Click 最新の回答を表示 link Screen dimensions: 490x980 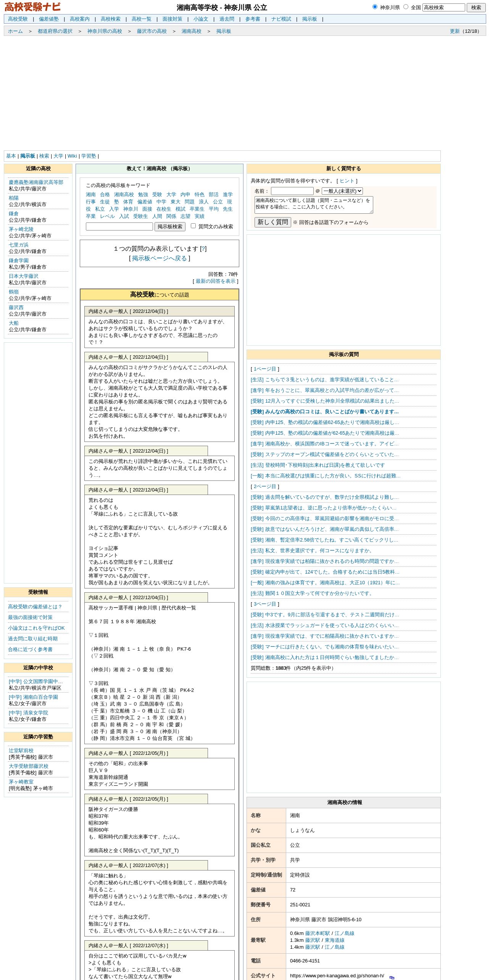click(216, 281)
